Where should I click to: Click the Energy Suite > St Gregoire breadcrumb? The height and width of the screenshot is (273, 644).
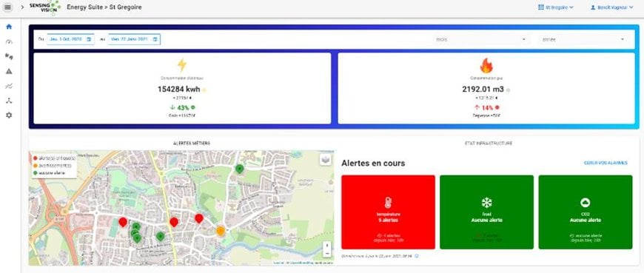pos(104,7)
